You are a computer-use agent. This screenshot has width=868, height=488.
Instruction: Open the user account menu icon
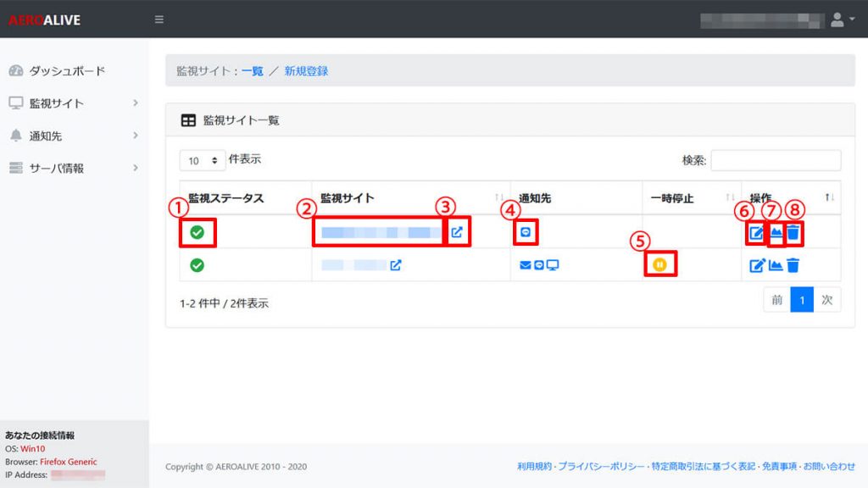(x=842, y=20)
